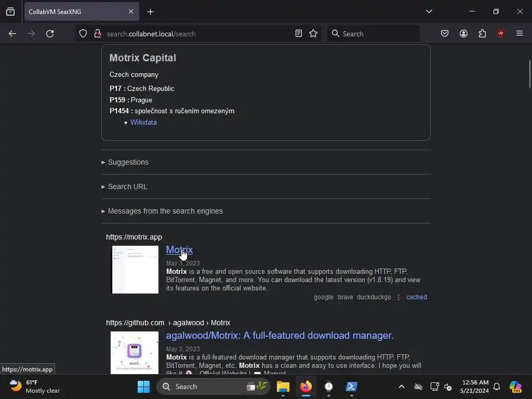Click https://github.com agalwood Motrix URL
This screenshot has width=532, height=399.
pos(168,323)
